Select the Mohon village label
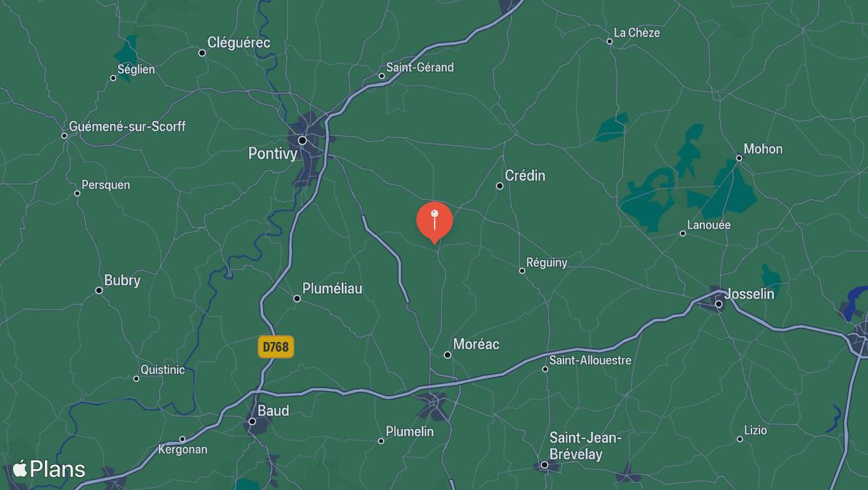Screen dimensions: 868x490 pyautogui.click(x=763, y=149)
